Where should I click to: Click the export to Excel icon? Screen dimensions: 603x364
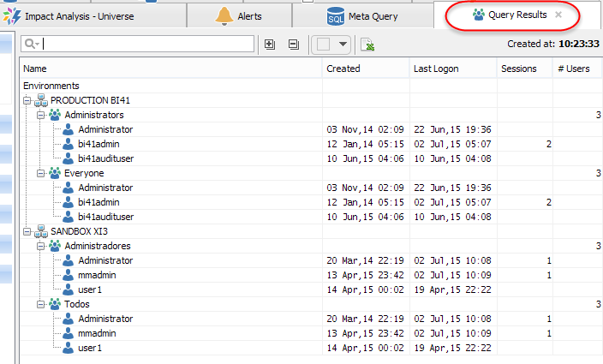point(367,45)
